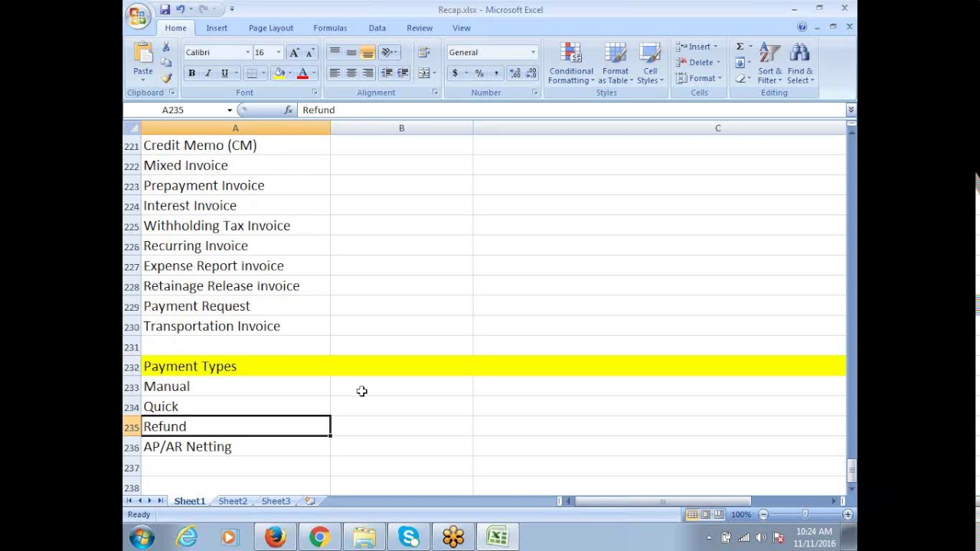Decrease the cell indent

coord(387,73)
